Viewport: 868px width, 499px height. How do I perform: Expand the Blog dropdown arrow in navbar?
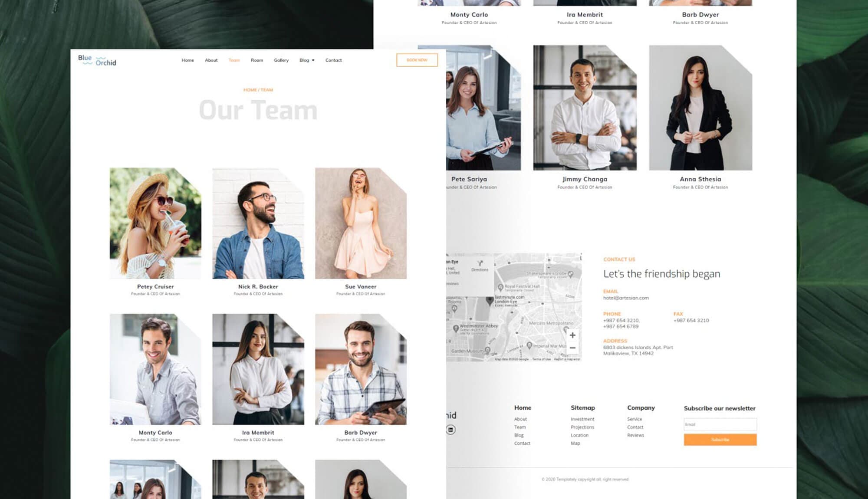(313, 60)
